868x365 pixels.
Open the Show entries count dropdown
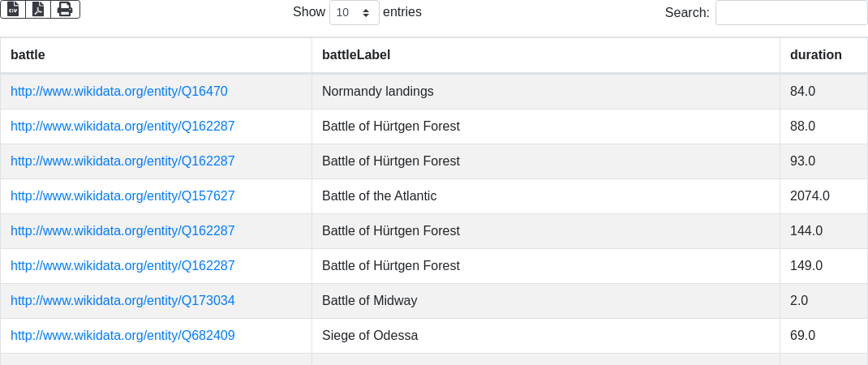pyautogui.click(x=354, y=12)
